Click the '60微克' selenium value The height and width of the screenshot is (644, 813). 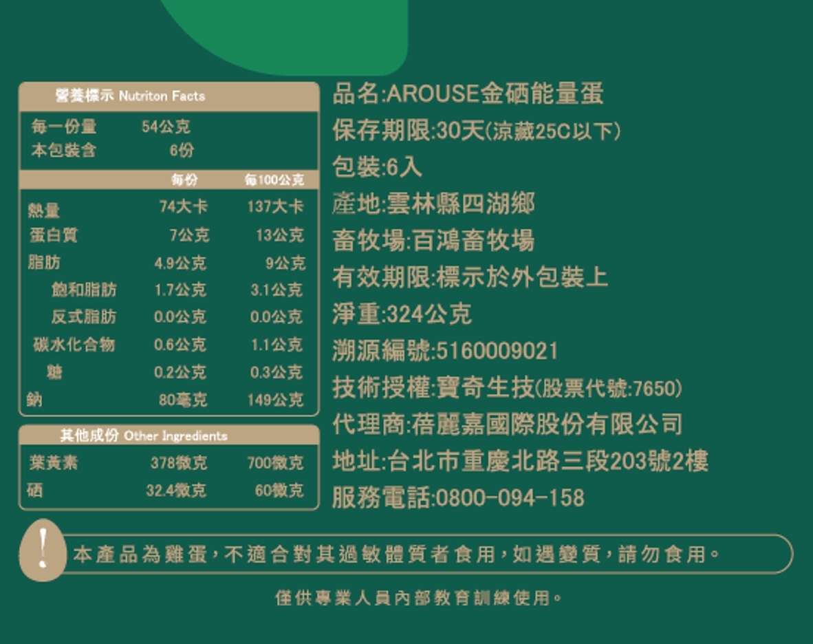pyautogui.click(x=279, y=490)
